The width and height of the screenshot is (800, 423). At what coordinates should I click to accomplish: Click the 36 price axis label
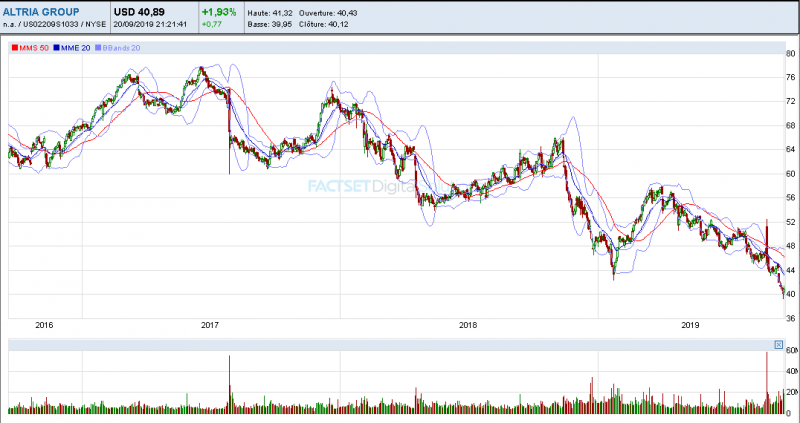(791, 318)
